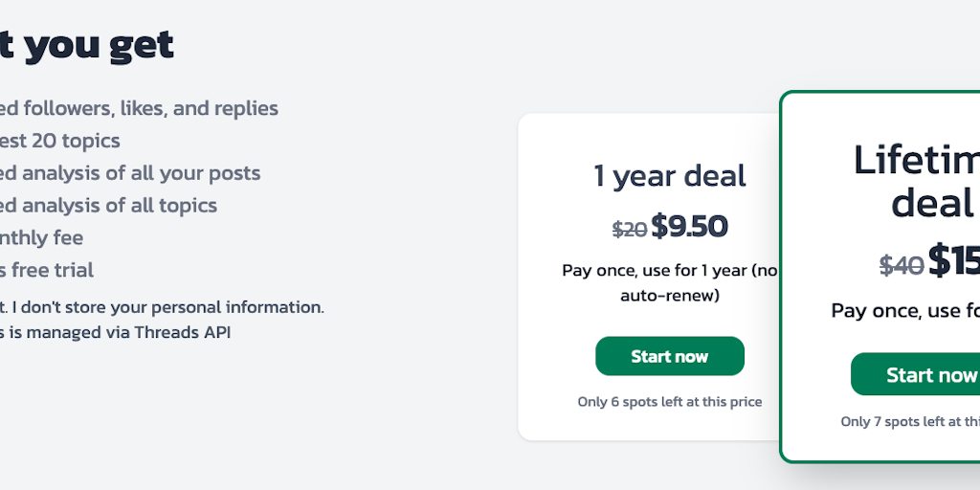This screenshot has height=490, width=980.
Task: Click "Pay once, use for 1 year" description
Action: click(669, 282)
